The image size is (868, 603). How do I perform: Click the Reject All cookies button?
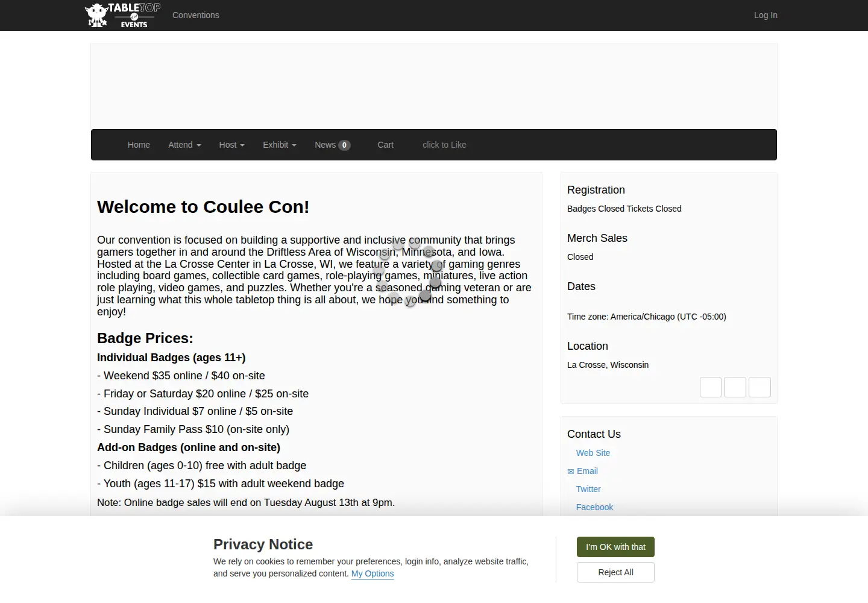pos(615,572)
